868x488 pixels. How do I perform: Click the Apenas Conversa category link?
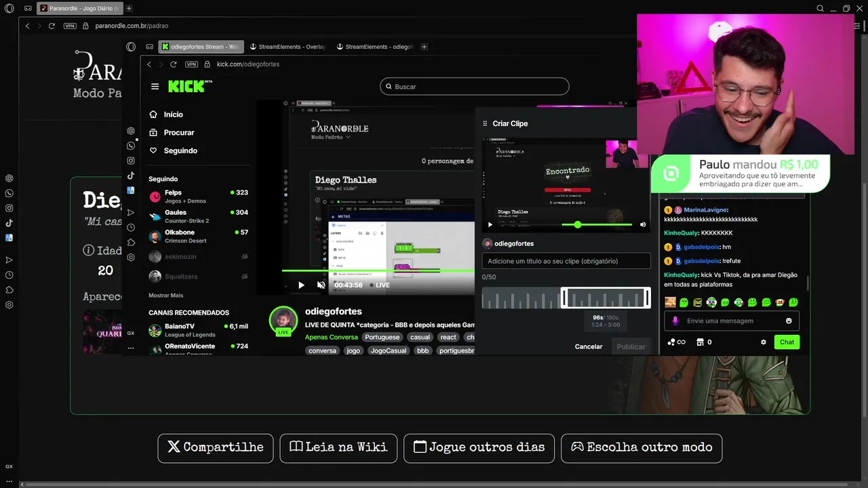[x=331, y=337]
